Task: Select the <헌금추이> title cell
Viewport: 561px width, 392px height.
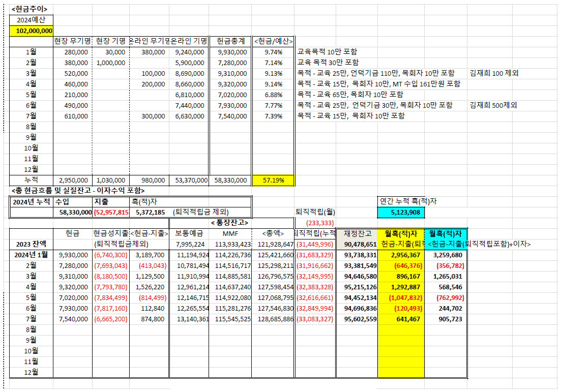Action: [x=29, y=9]
